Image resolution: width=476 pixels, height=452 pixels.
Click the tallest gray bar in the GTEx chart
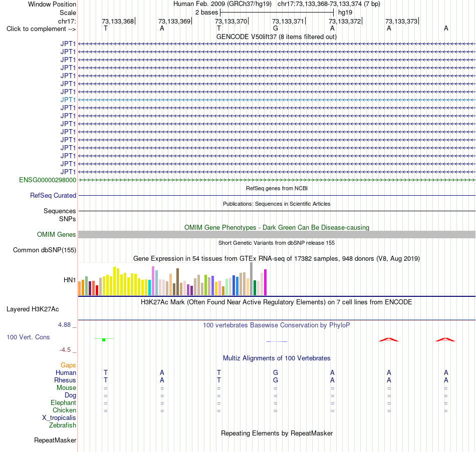[252, 279]
